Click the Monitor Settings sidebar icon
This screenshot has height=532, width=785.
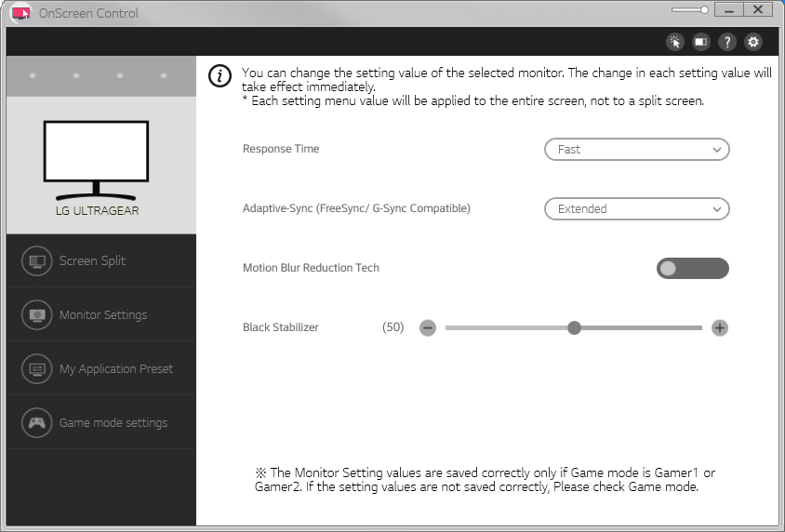click(x=37, y=314)
